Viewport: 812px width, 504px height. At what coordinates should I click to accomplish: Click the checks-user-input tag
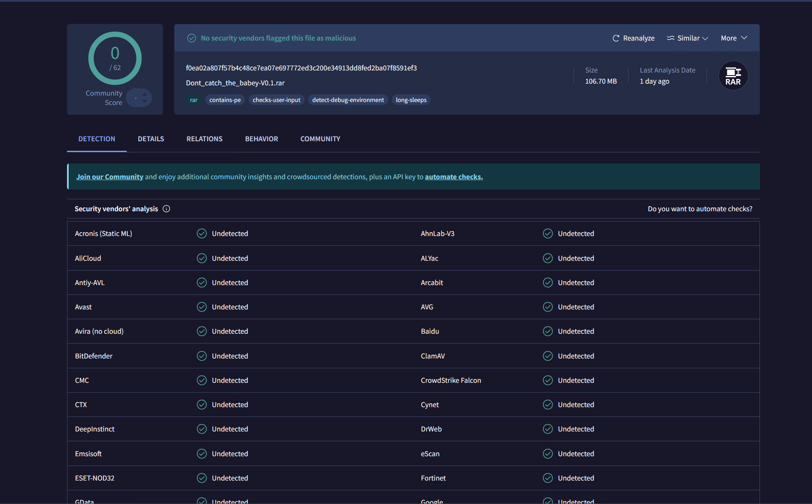point(276,100)
